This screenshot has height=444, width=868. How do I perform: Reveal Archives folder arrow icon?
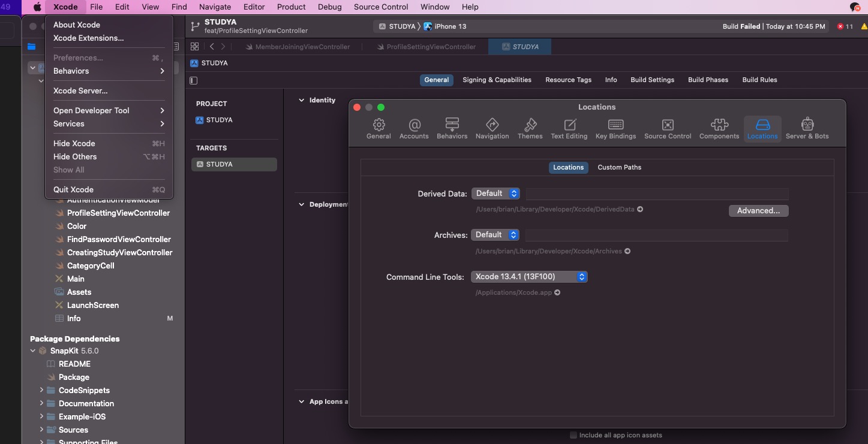tap(627, 251)
